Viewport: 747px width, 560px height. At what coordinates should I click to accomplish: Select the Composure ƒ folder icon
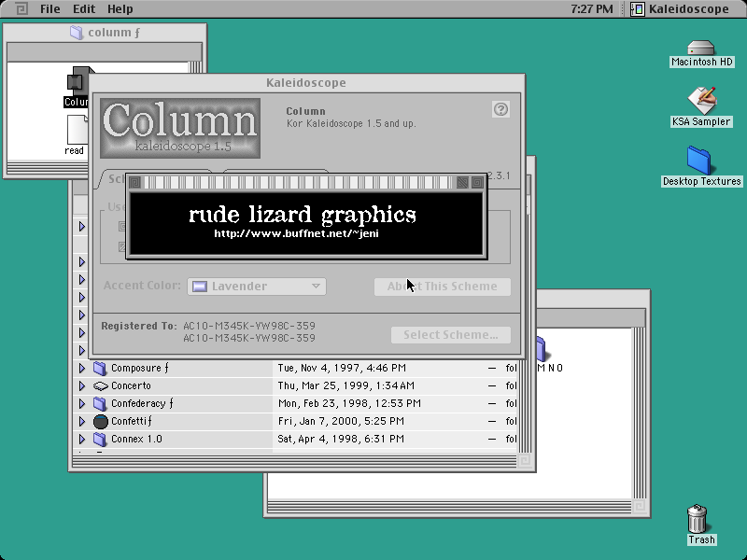click(x=100, y=368)
